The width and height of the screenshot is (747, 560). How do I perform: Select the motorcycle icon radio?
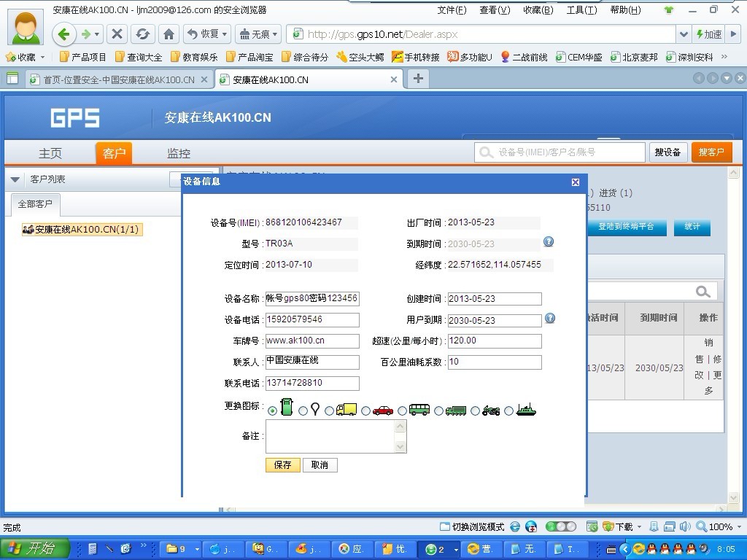pos(476,411)
